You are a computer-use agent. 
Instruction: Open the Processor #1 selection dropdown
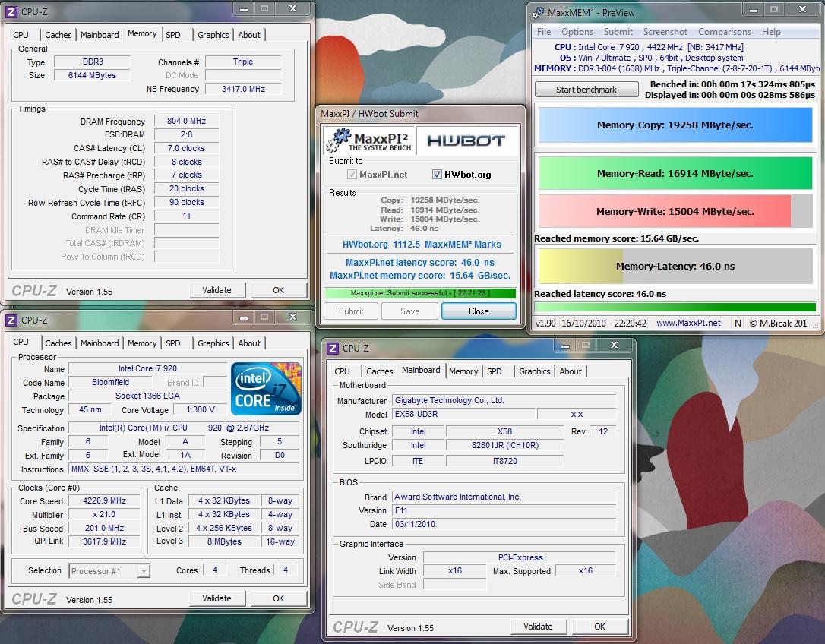109,571
